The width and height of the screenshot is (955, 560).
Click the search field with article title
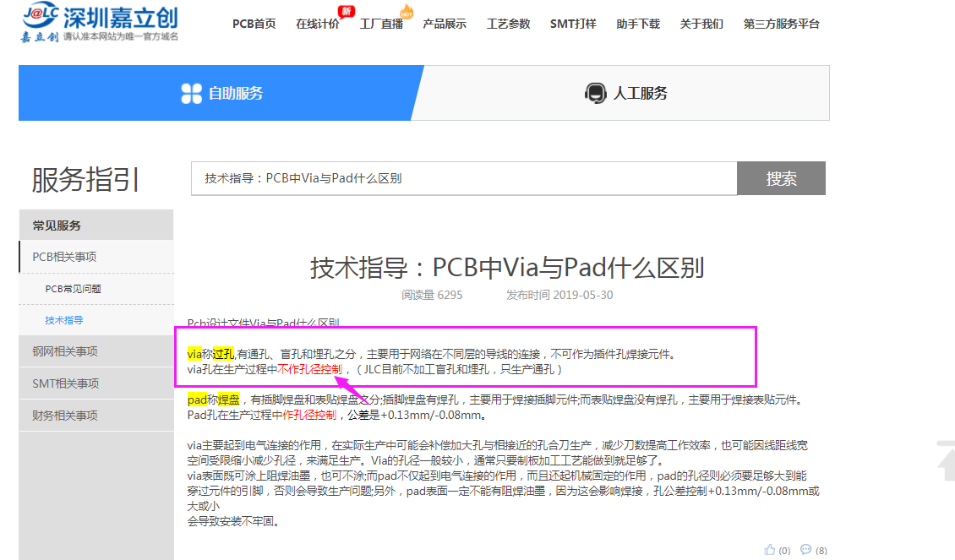coord(463,178)
